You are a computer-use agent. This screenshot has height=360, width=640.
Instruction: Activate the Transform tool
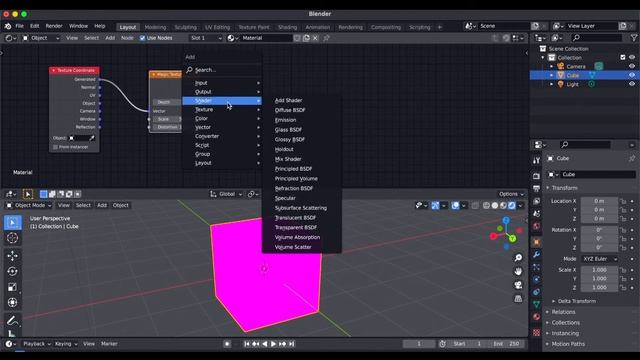tap(12, 302)
